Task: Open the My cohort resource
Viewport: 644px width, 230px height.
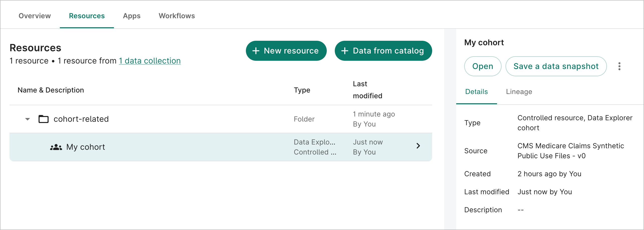Action: tap(482, 66)
